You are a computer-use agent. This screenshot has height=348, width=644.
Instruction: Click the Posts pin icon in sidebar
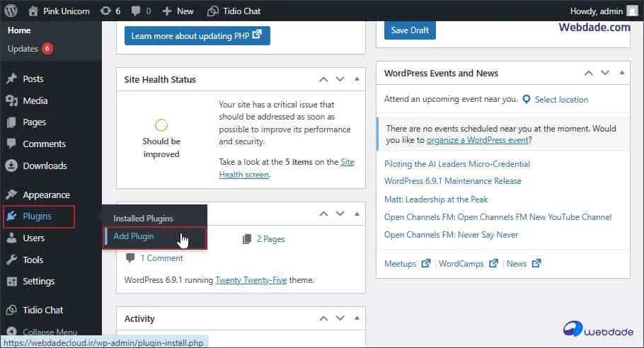tap(11, 79)
